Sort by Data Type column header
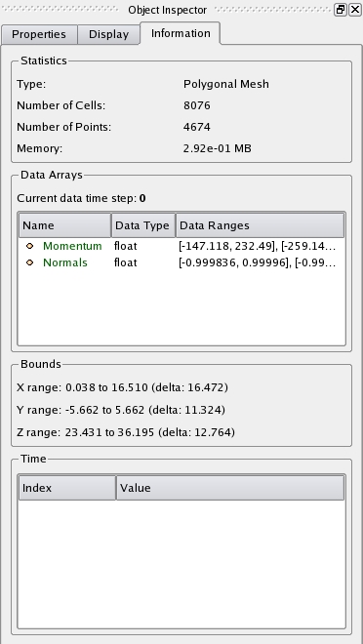The image size is (363, 644). (143, 225)
